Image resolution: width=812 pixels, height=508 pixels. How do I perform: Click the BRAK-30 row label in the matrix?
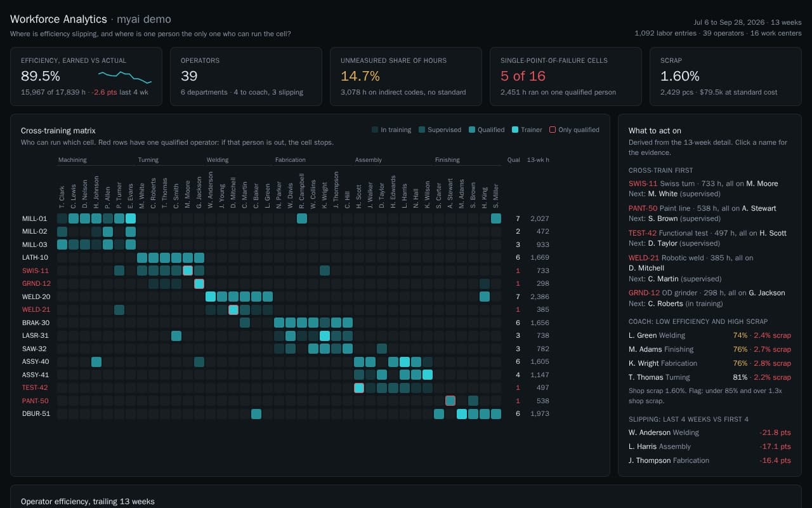click(x=35, y=323)
